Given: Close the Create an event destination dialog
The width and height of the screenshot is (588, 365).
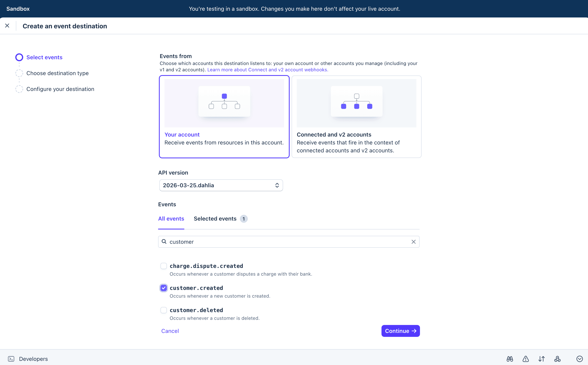Looking at the screenshot, I should 7,25.
